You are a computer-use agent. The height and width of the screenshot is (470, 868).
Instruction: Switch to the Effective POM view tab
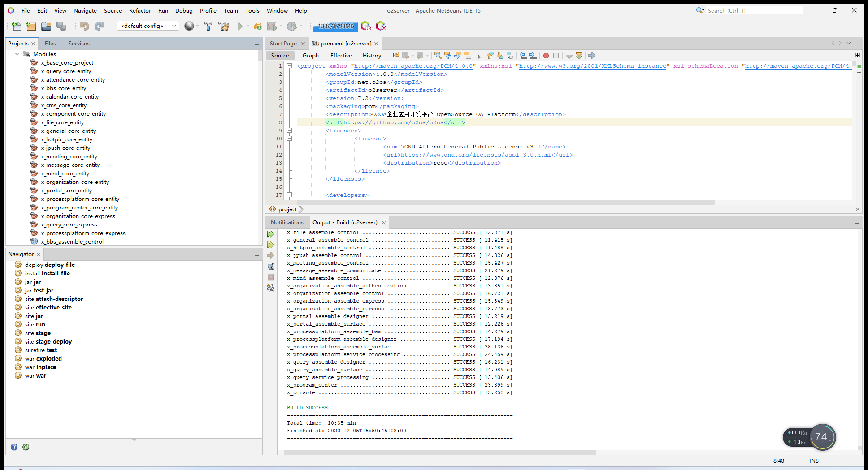pyautogui.click(x=341, y=56)
